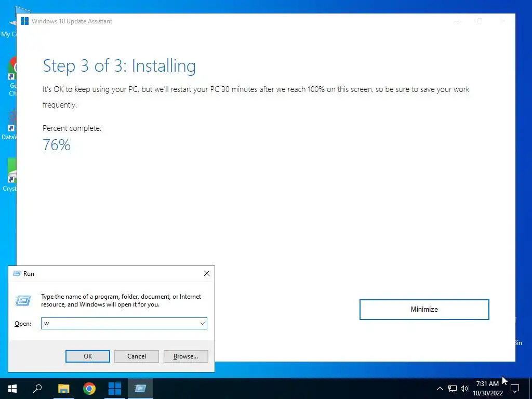This screenshot has width=532, height=399.
Task: Select the Run dialog taskbar icon
Action: [140, 389]
